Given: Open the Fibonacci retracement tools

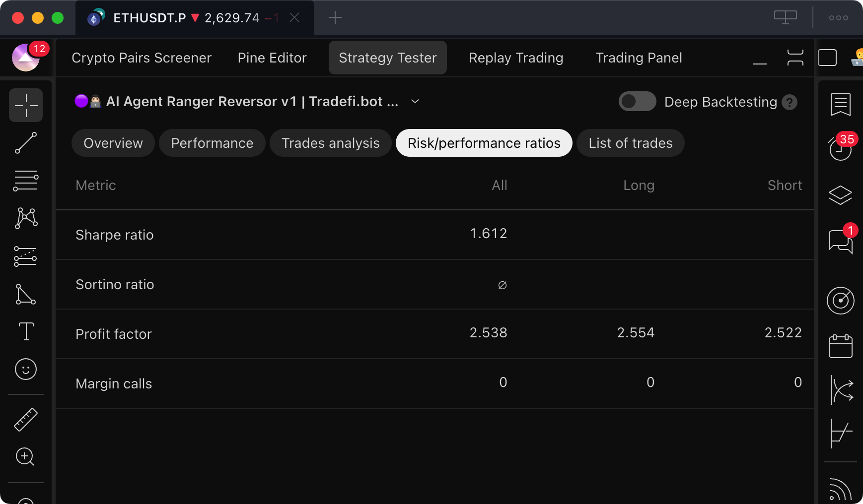Looking at the screenshot, I should pyautogui.click(x=26, y=181).
